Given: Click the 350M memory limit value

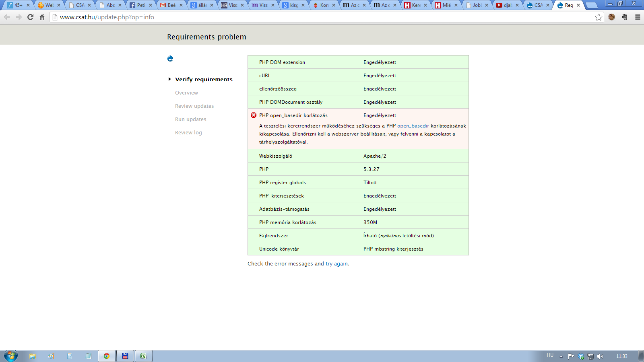Looking at the screenshot, I should [x=370, y=222].
